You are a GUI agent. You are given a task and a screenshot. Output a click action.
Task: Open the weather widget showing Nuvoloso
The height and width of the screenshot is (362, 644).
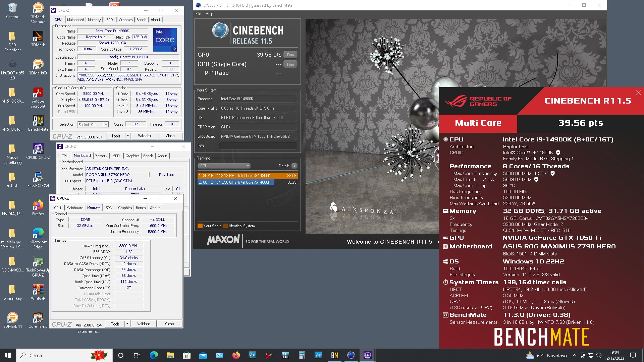[x=546, y=355]
